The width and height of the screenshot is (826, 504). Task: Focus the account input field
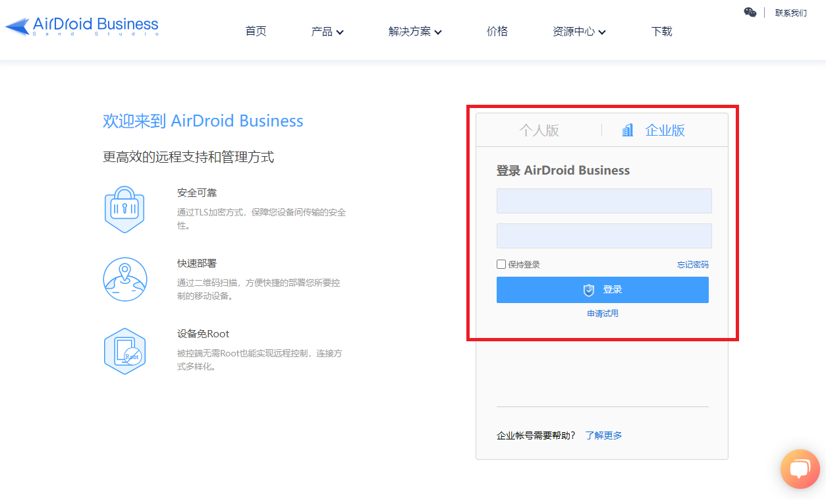(604, 201)
